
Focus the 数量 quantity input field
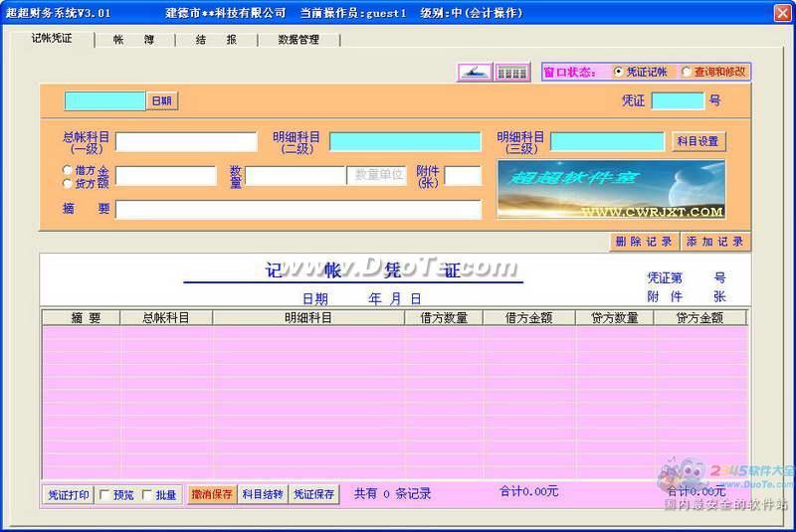point(296,176)
